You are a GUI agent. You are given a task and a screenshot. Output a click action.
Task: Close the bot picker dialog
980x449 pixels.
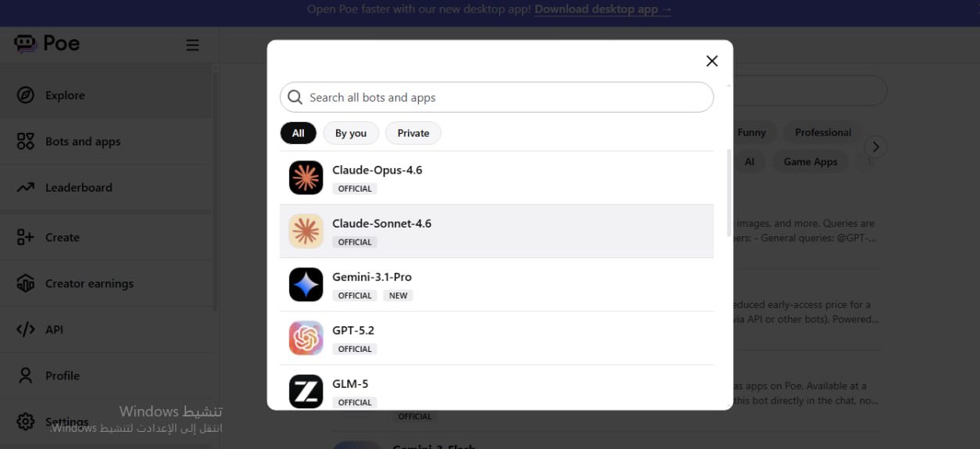(x=711, y=61)
